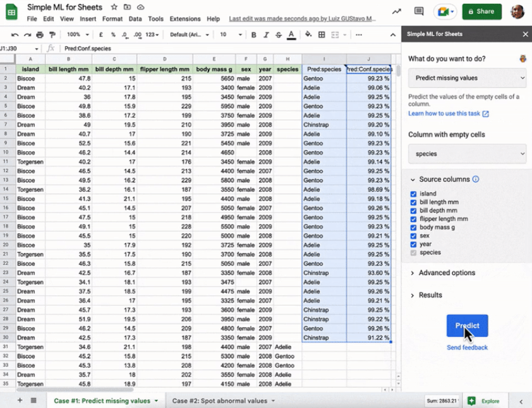Apply percent format icon
Viewport: 532px width, 408px height.
click(x=113, y=35)
